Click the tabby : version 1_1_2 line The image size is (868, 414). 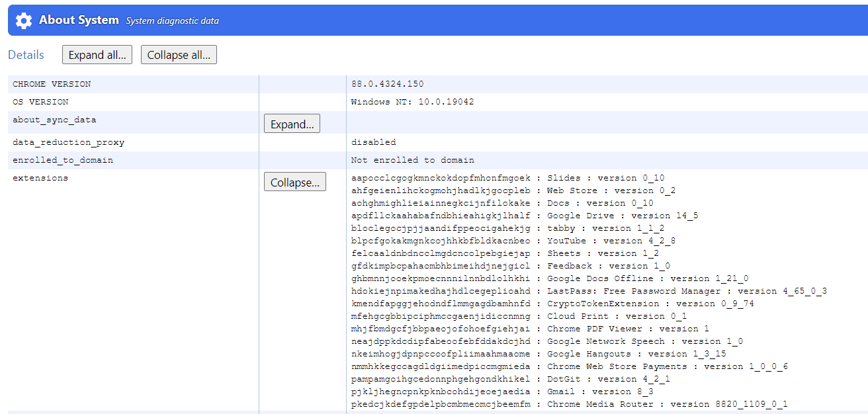(508, 228)
